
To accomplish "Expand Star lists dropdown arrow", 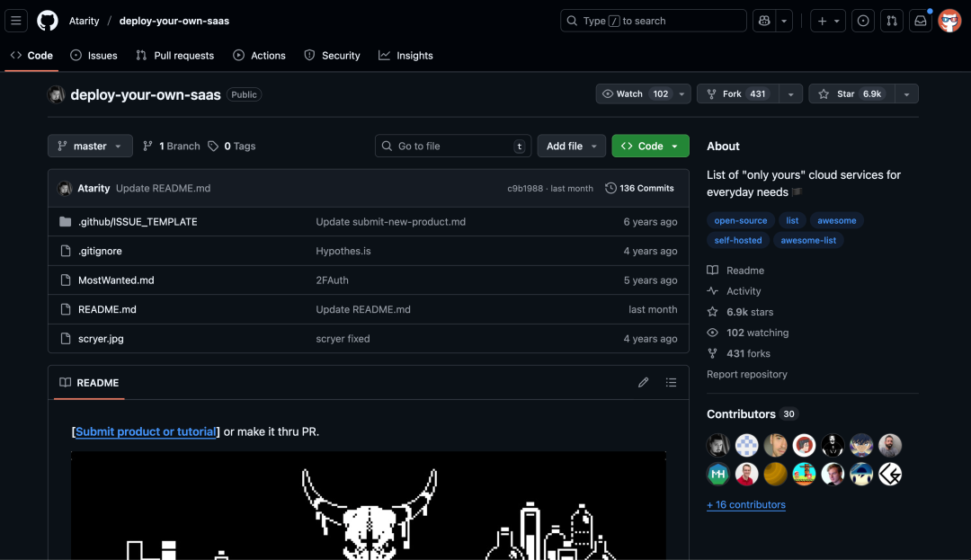I will [x=906, y=94].
